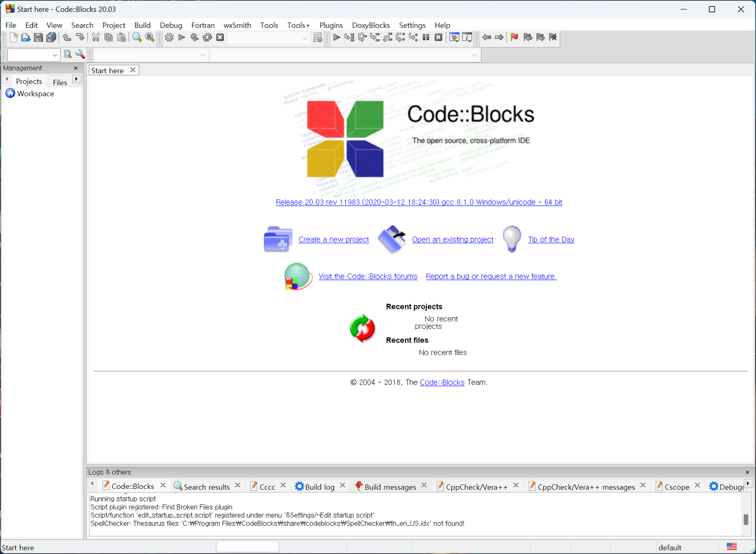Viewport: 756px width, 554px height.
Task: Open the DoxyBlocks menu
Action: [x=371, y=25]
